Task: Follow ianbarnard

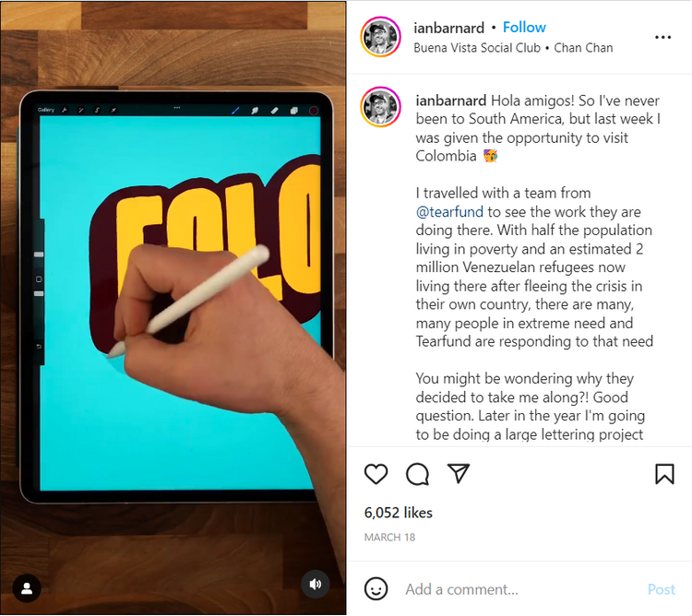Action: pos(524,28)
